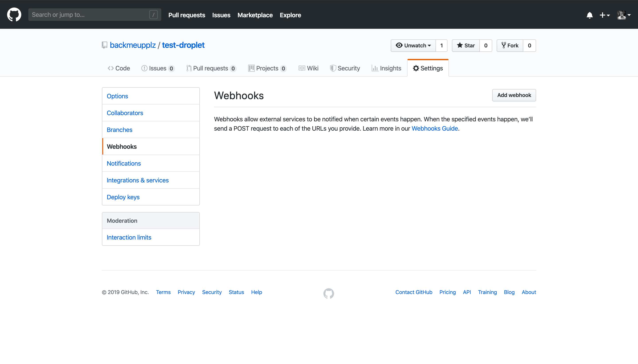Screen dimensions: 638x364
Task: Click the GitHub Octocat logo in header
Action: point(14,14)
